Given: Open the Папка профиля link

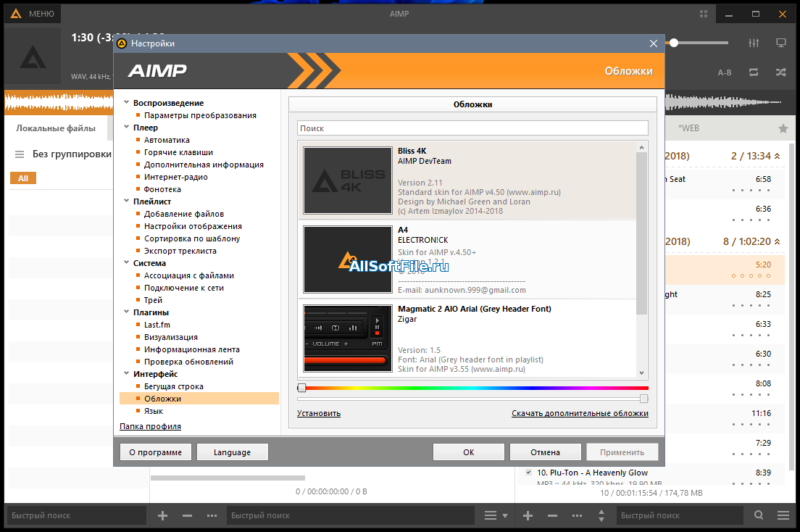Looking at the screenshot, I should coord(151,426).
